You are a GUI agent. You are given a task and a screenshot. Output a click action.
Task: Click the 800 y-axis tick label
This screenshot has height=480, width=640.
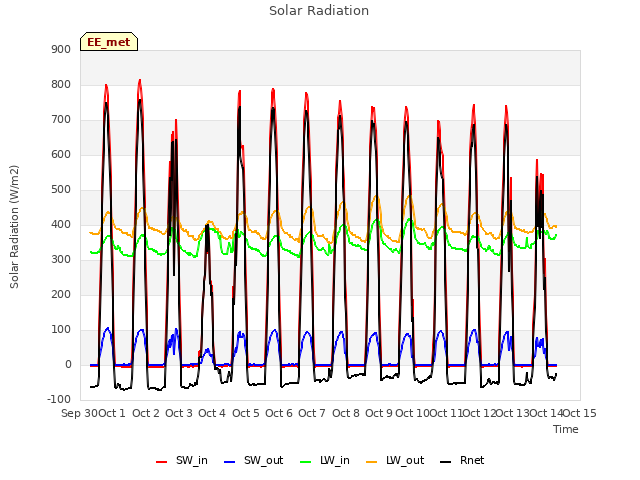[x=61, y=84]
